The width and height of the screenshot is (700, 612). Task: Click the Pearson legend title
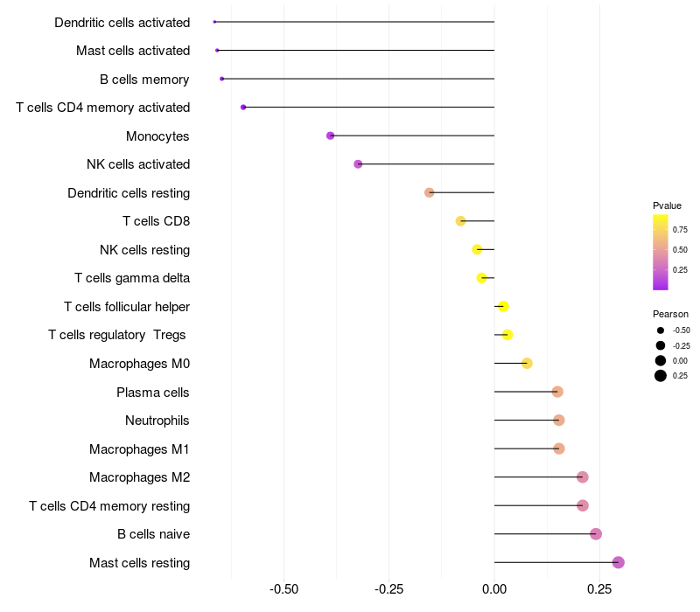(x=670, y=314)
